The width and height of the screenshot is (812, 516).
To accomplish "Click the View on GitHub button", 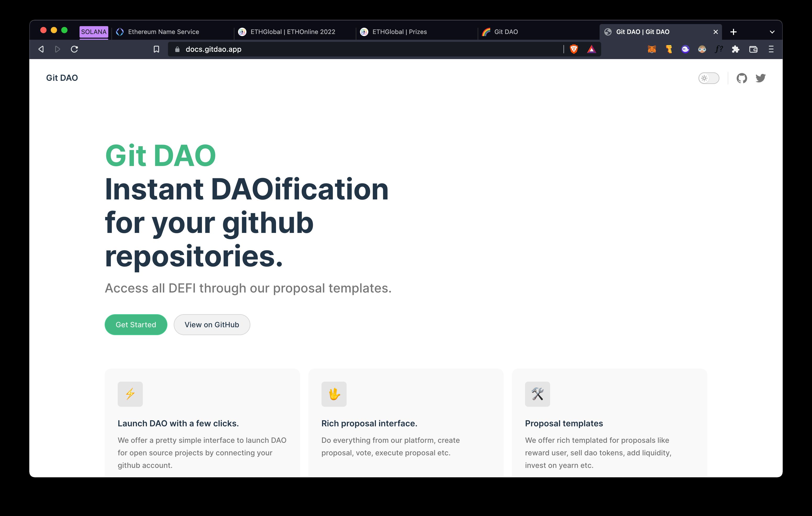I will click(x=212, y=325).
